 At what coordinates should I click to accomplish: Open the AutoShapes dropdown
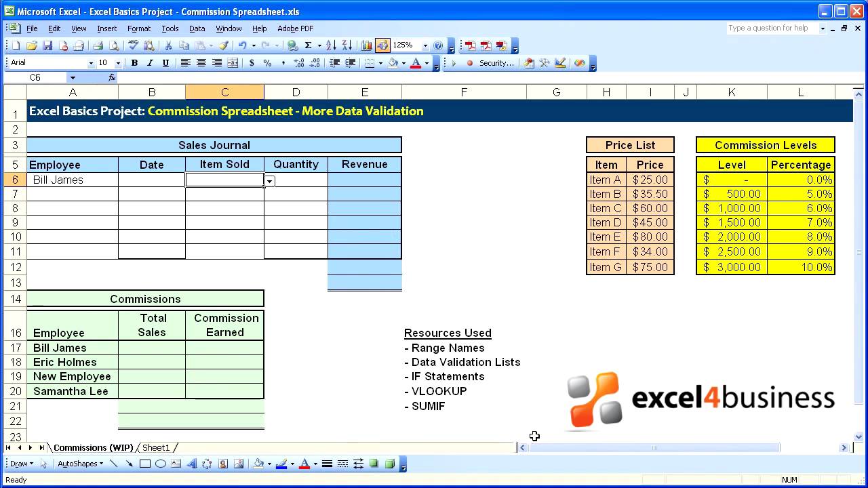pos(80,464)
